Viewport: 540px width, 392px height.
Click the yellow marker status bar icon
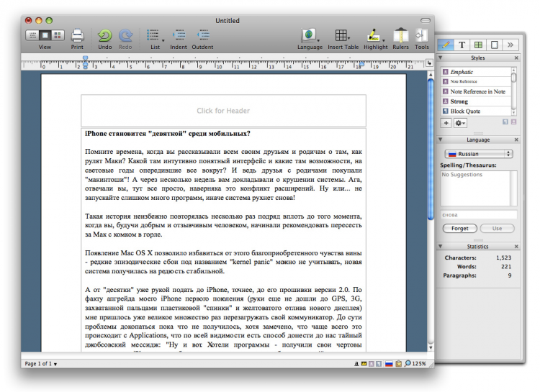(x=364, y=363)
